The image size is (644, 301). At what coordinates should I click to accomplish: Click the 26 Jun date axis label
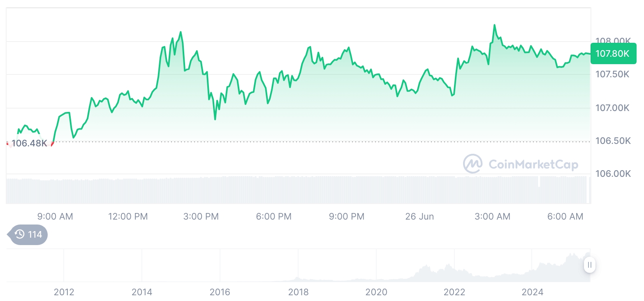[419, 216]
